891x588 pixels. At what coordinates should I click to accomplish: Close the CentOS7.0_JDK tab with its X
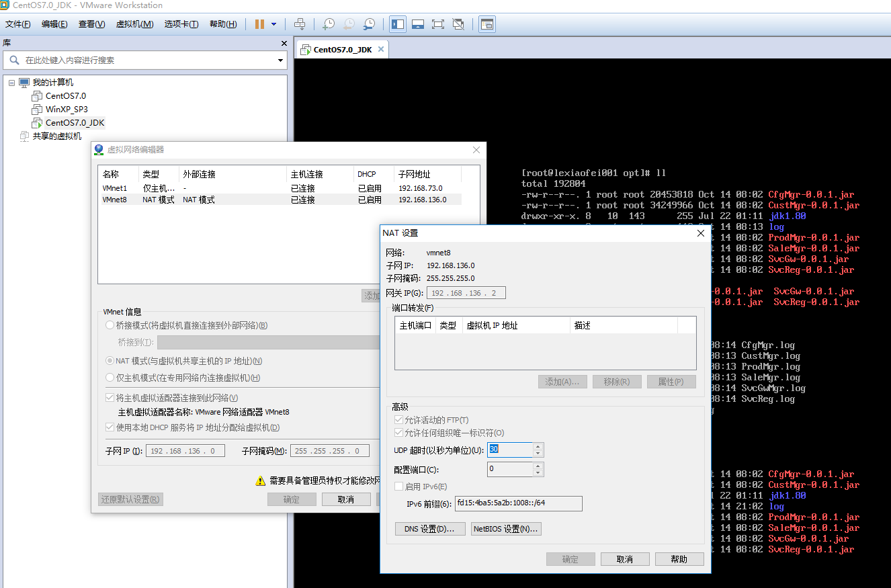(x=381, y=49)
